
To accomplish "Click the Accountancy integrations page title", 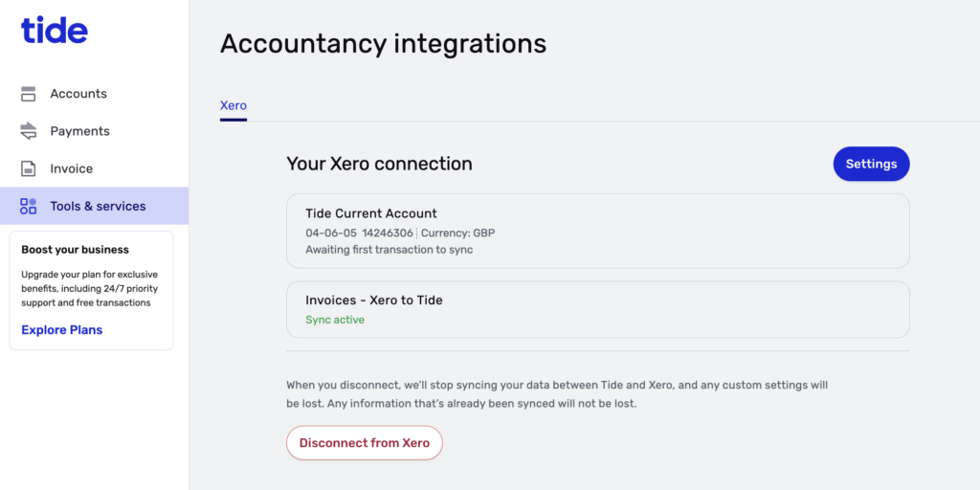I will pos(383,44).
